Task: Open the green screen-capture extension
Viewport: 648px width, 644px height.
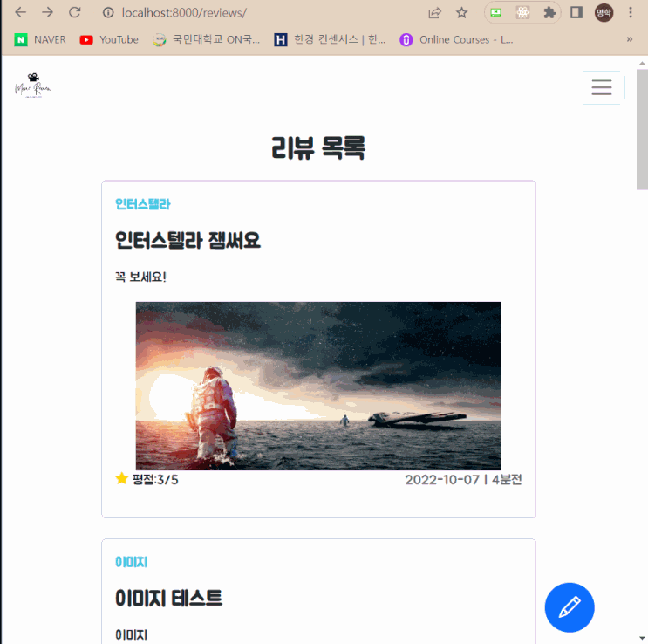Action: coord(495,13)
